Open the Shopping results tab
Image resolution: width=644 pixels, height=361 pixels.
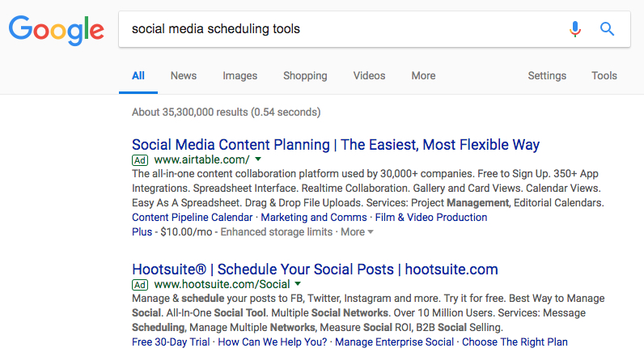click(305, 76)
